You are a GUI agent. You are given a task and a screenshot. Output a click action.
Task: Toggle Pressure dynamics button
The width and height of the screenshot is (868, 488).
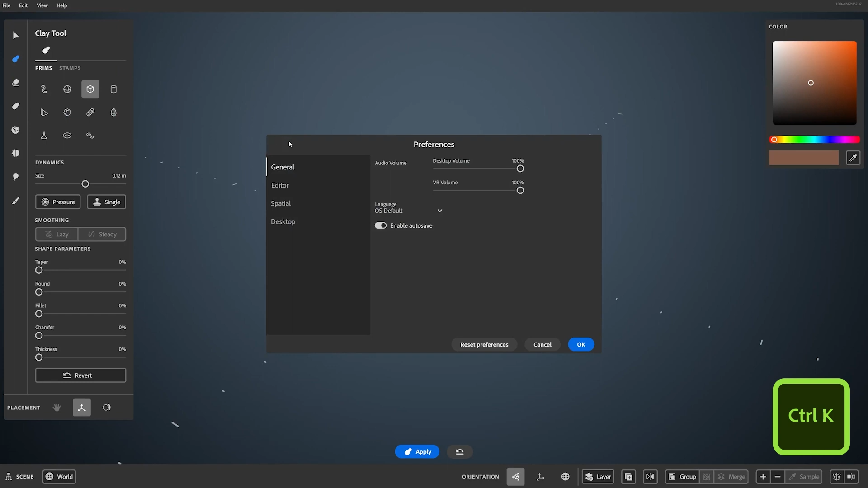click(x=58, y=202)
